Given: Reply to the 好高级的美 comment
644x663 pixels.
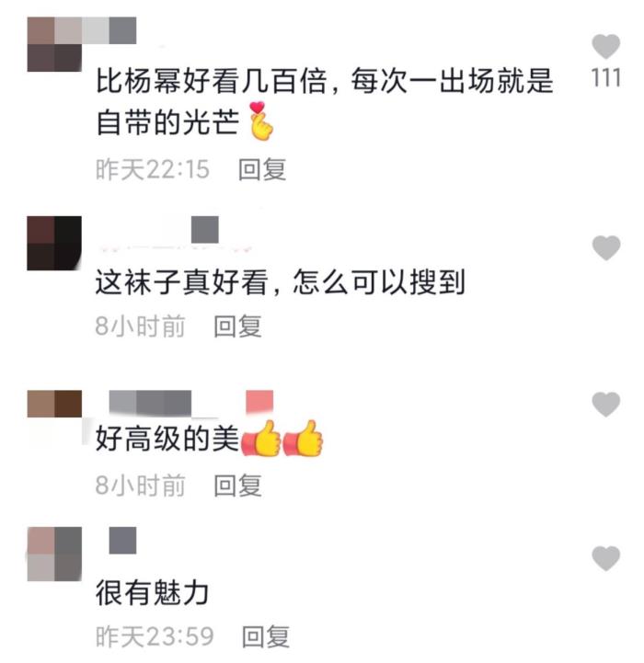Looking at the screenshot, I should (x=237, y=485).
